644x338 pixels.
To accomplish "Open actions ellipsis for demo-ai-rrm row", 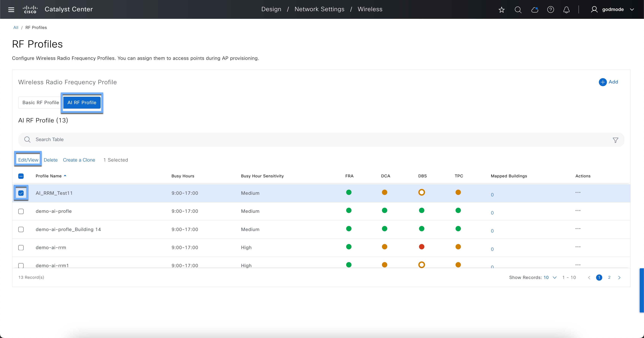I will pos(578,247).
